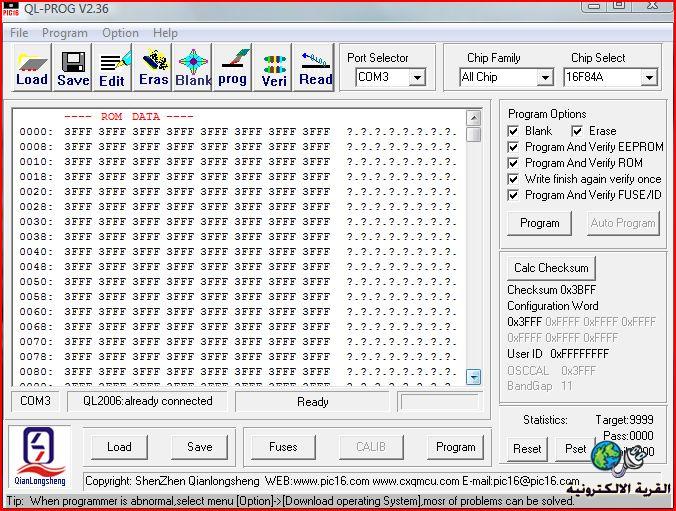Click the OSCCAL 0x3FFF text

click(551, 371)
